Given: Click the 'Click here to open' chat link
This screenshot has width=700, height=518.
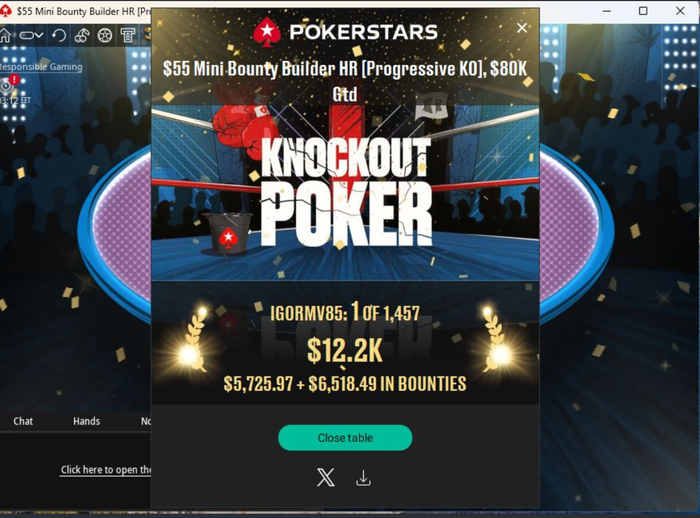Looking at the screenshot, I should tap(106, 470).
